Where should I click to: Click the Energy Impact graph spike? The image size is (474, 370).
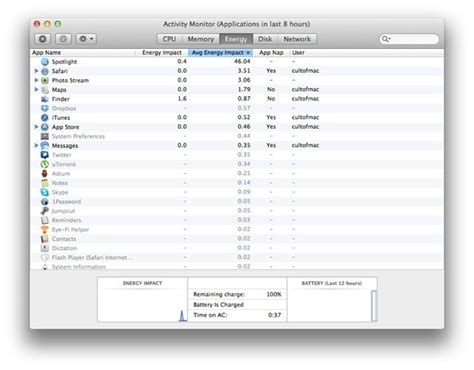182,316
